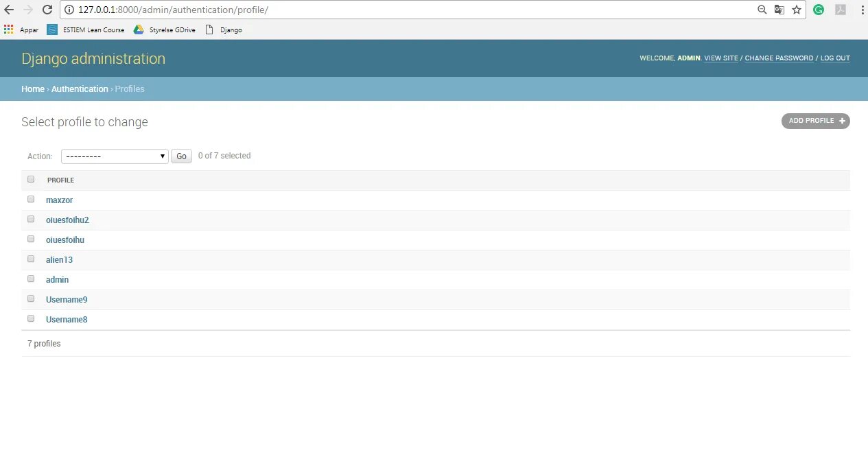Go to Authentication breadcrumb
The image size is (868, 470).
point(80,89)
